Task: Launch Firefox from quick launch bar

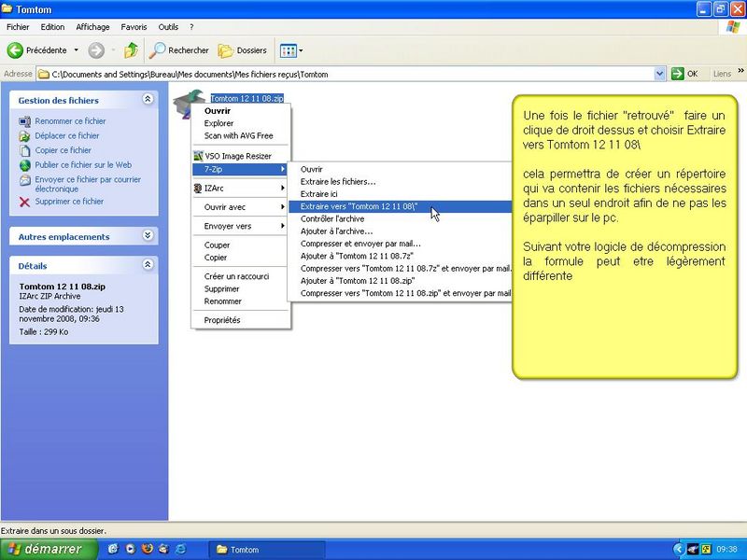Action: point(148,549)
